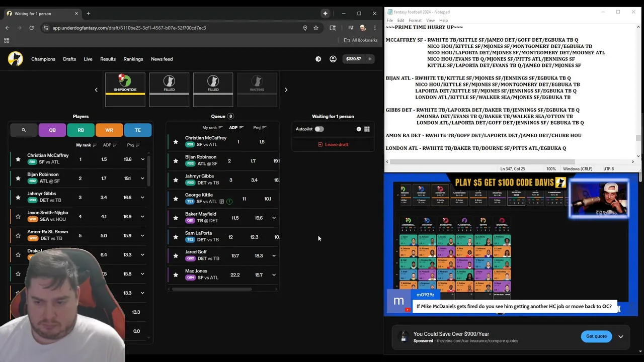Screen dimensions: 644x362
Task: Open the Chrome three-dot menu
Action: tap(375, 28)
